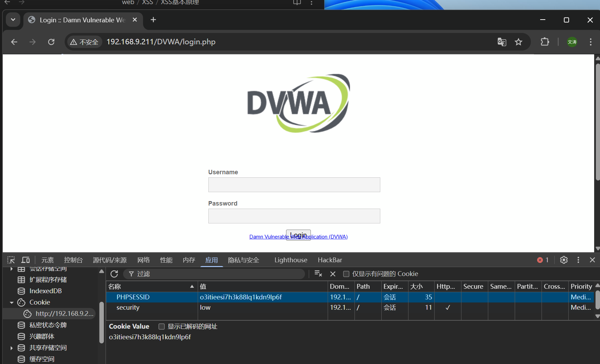Open DevTools settings gear
This screenshot has height=364, width=600.
tap(564, 260)
